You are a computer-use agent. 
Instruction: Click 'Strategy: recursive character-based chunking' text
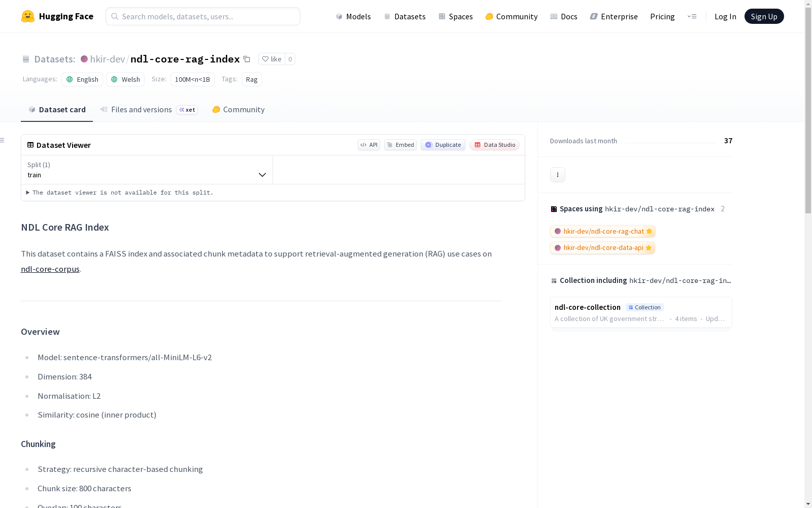point(120,469)
